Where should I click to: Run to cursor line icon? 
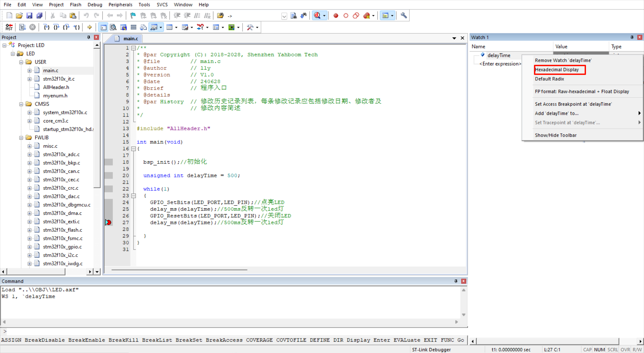77,27
